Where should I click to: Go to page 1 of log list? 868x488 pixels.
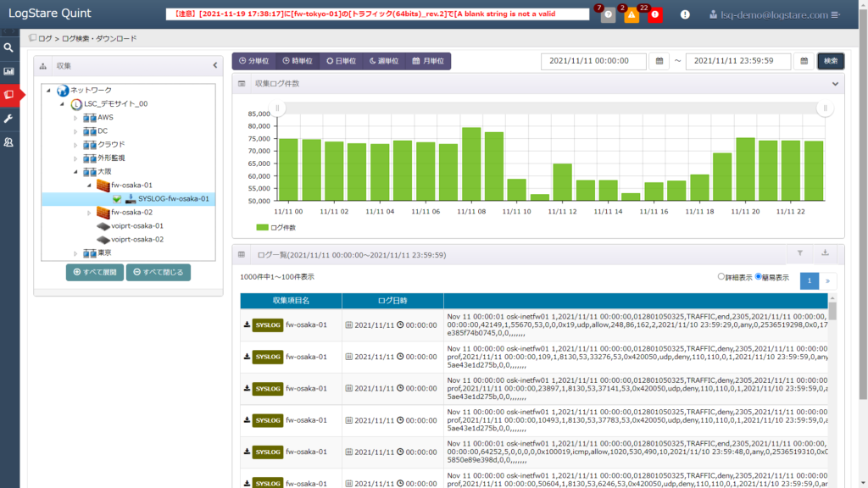click(x=810, y=280)
